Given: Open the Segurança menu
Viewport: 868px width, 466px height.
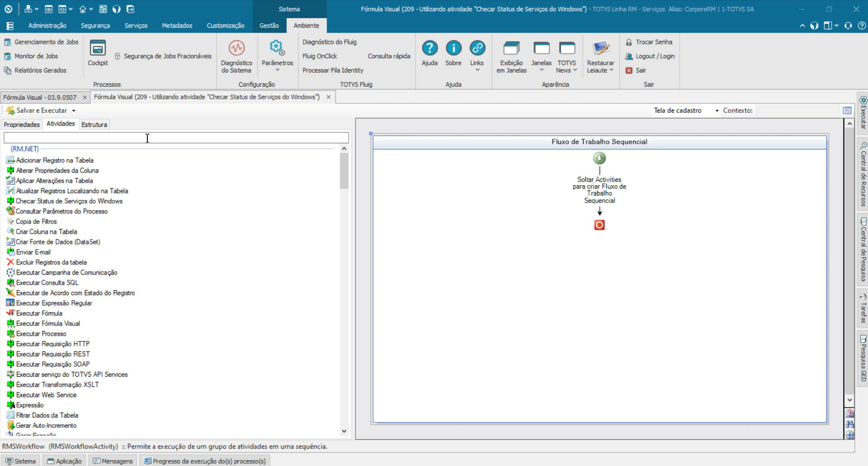Looking at the screenshot, I should click(x=95, y=26).
